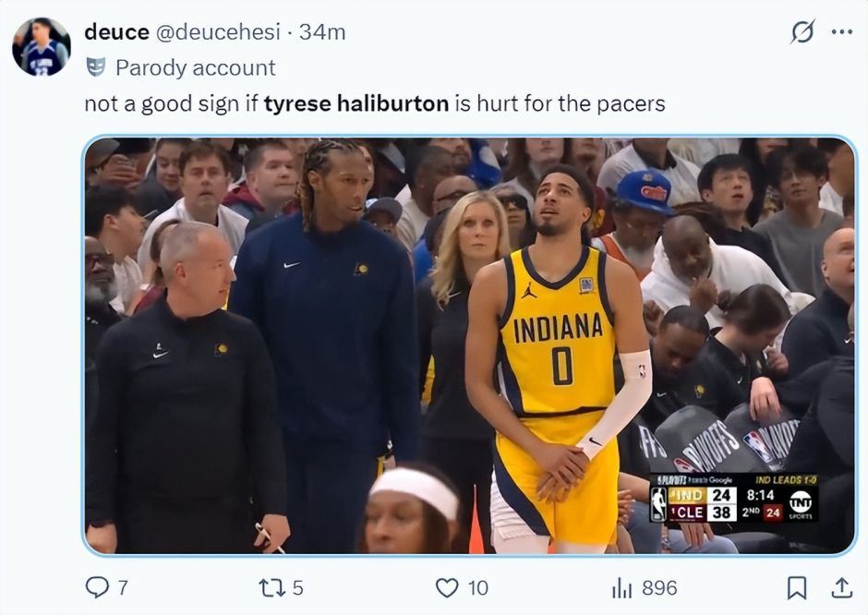Bookmark this post
This screenshot has width=868, height=615.
(797, 587)
